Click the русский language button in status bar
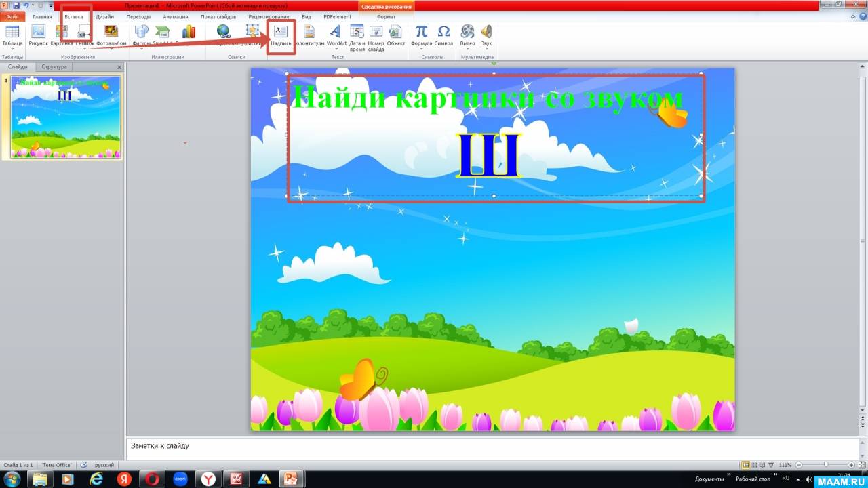This screenshot has width=868, height=488. click(104, 465)
